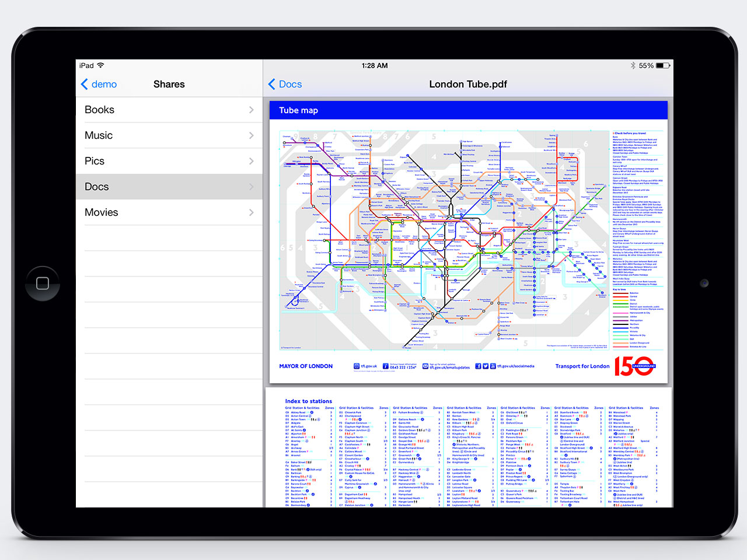Image resolution: width=747 pixels, height=560 pixels.
Task: Go back to demo from Shares
Action: (99, 84)
